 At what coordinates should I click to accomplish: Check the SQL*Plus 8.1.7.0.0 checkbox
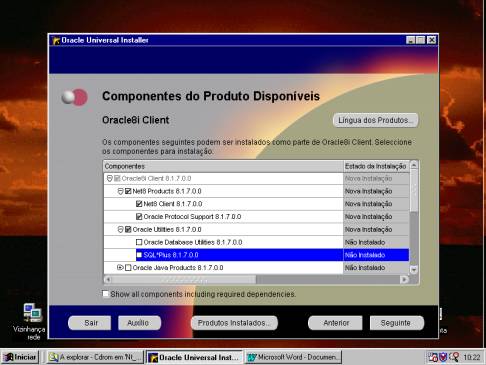point(139,255)
